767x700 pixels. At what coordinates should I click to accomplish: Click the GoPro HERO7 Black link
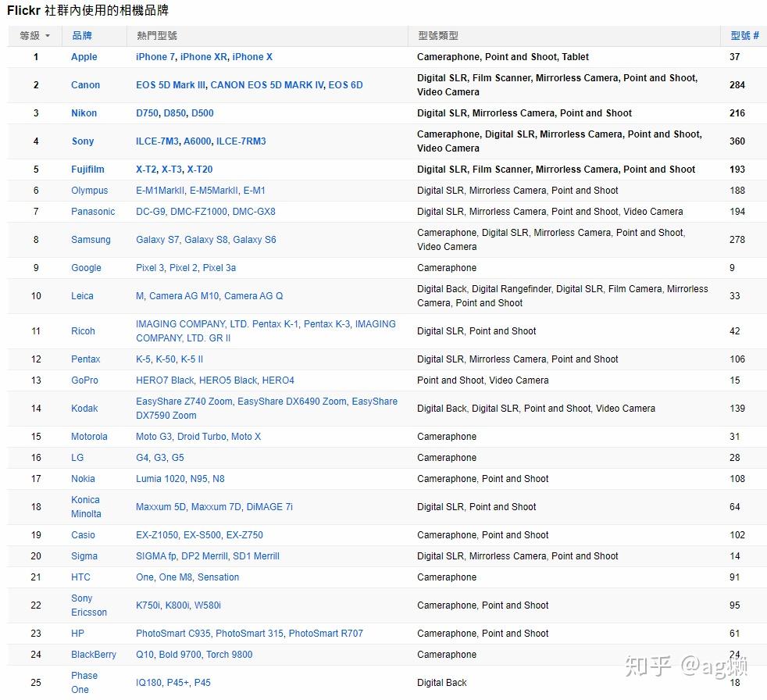click(165, 380)
